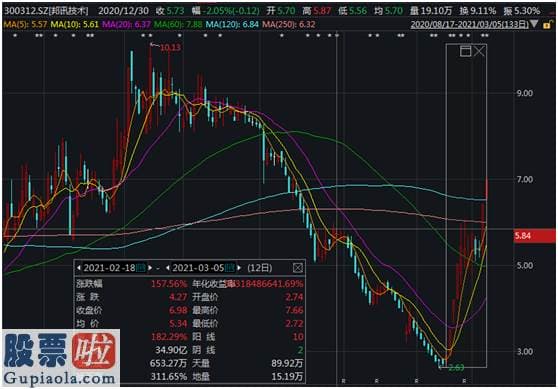
Task: Step start date 2021-02-18 forward
Action: click(150, 268)
